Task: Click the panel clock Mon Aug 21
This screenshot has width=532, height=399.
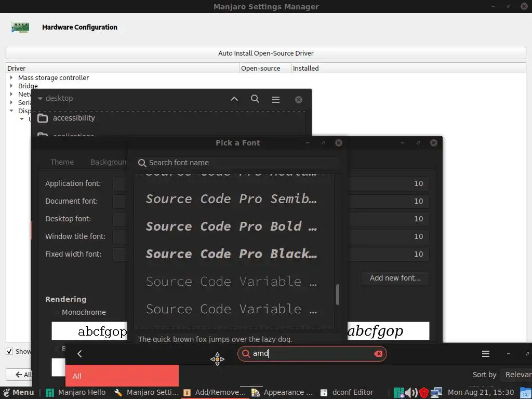Action: [481, 393]
